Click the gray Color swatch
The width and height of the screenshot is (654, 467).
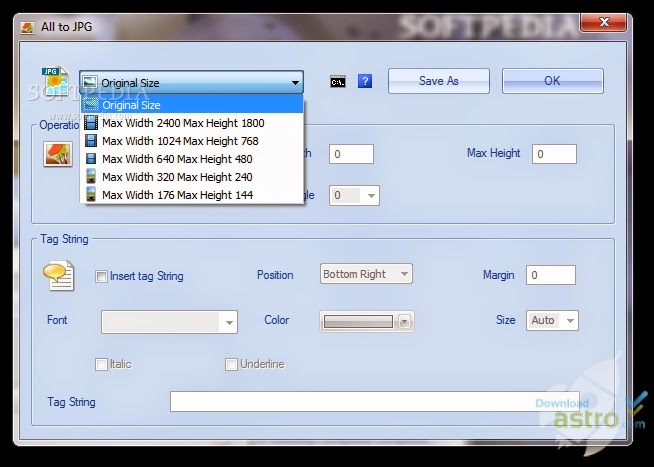point(358,321)
